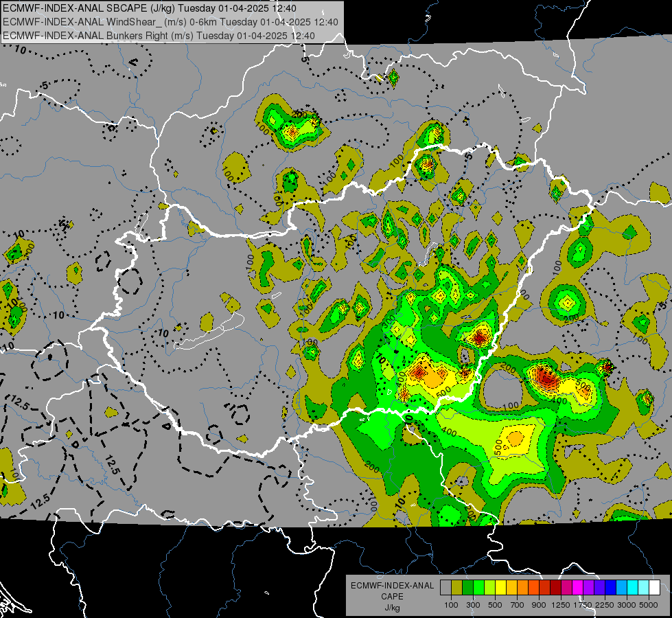Select the dark red legend swatch

tap(556, 588)
